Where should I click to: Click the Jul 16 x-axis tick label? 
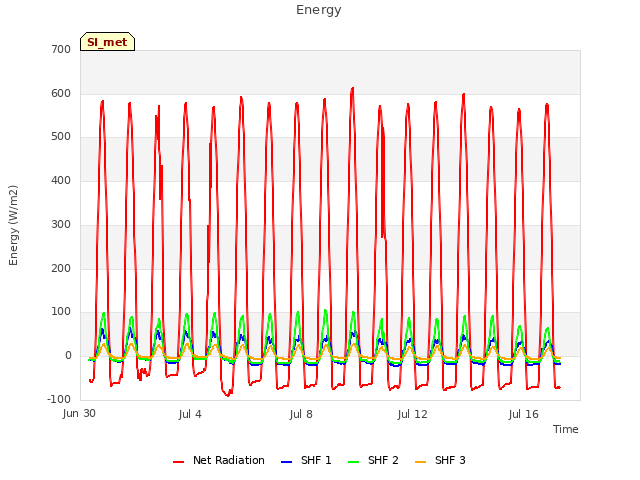coord(524,414)
